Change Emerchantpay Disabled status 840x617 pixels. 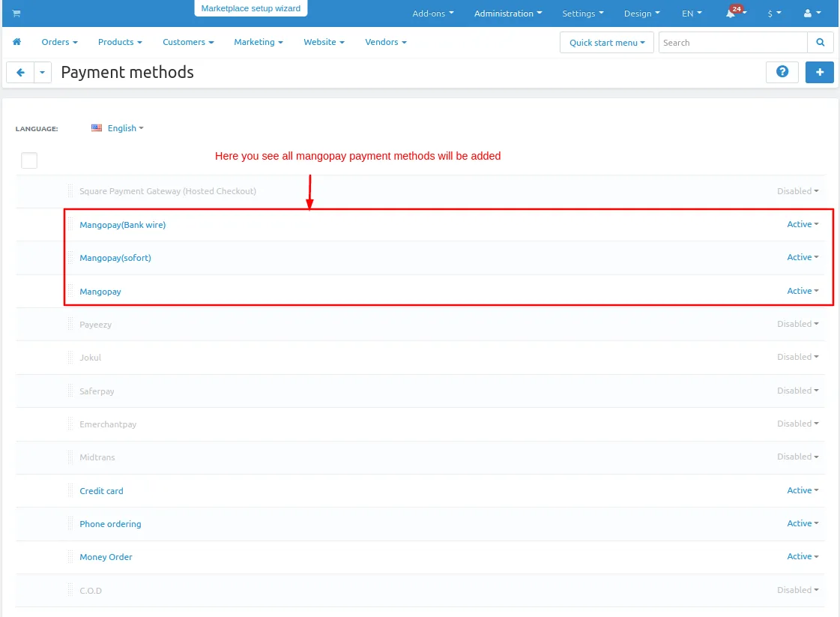pyautogui.click(x=798, y=424)
